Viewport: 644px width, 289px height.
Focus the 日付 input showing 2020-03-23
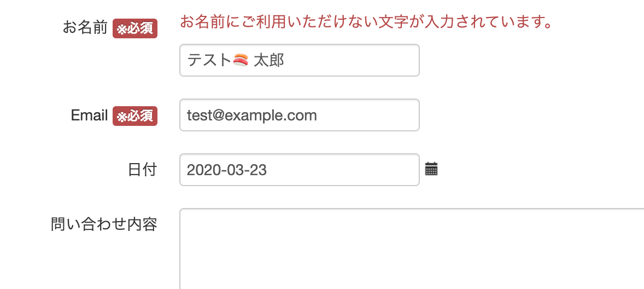pos(300,170)
